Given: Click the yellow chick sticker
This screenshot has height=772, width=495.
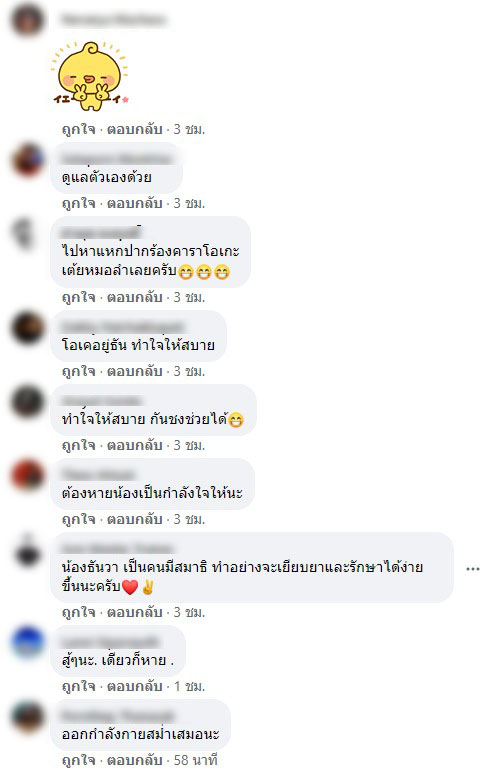Looking at the screenshot, I should pyautogui.click(x=90, y=76).
